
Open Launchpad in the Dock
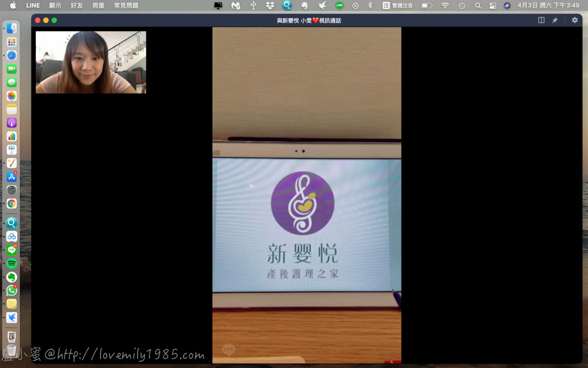point(12,42)
